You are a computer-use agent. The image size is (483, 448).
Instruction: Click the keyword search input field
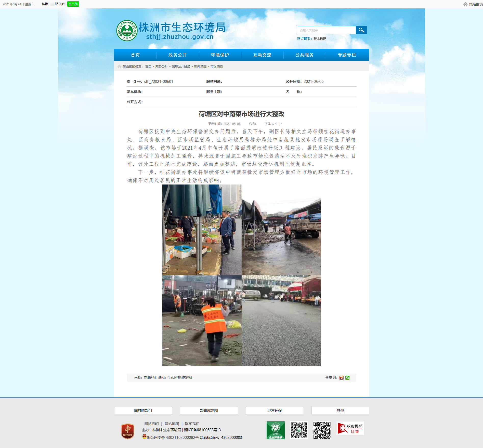pyautogui.click(x=326, y=30)
